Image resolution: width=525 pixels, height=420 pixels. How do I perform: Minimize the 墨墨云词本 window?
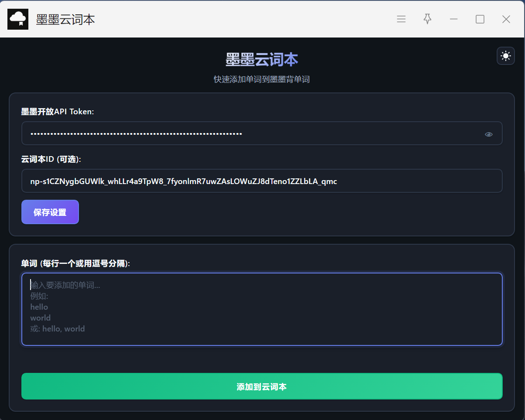(x=454, y=19)
